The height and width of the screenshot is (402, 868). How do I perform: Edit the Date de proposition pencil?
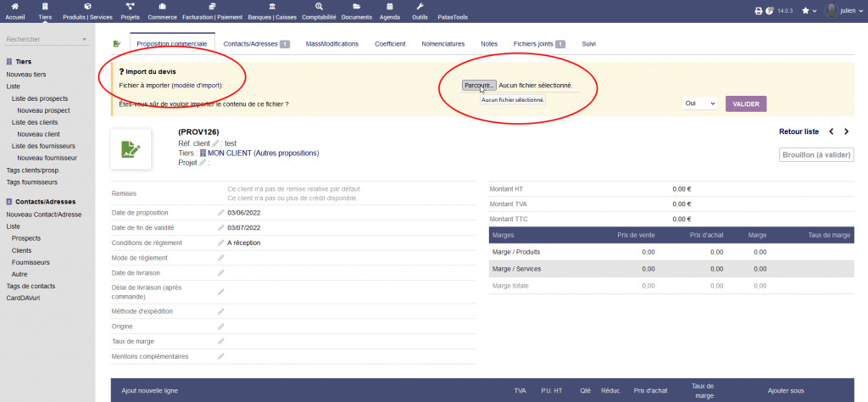click(221, 213)
